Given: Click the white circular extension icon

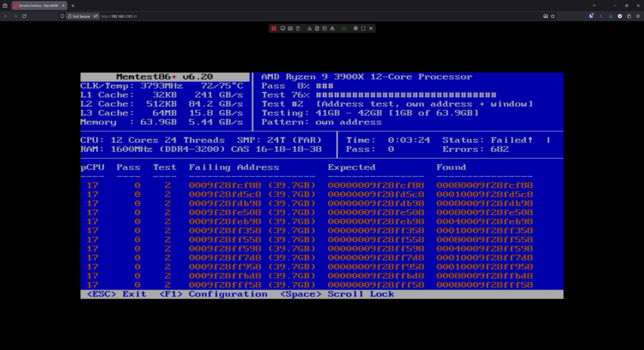Looking at the screenshot, I should 620,16.
